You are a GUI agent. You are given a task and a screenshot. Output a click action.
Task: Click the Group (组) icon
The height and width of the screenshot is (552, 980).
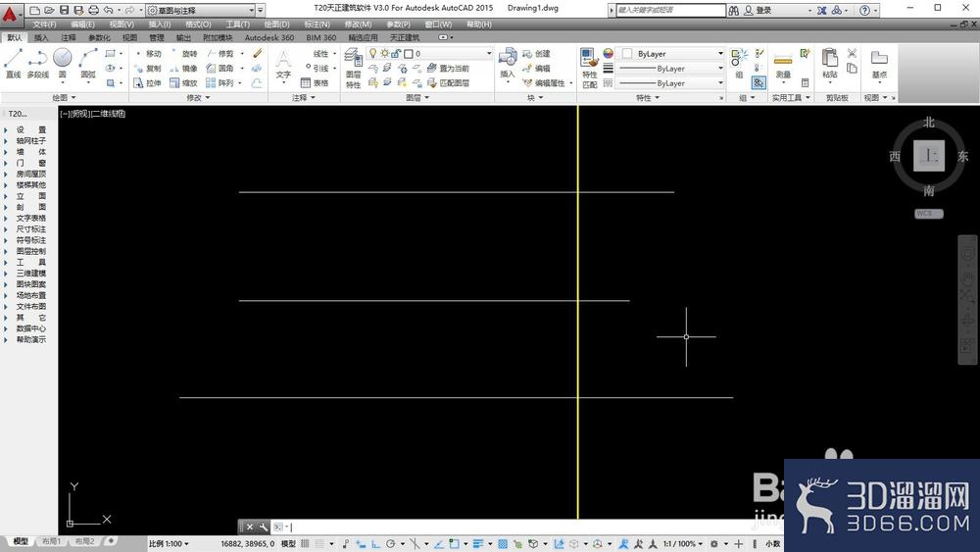(739, 63)
